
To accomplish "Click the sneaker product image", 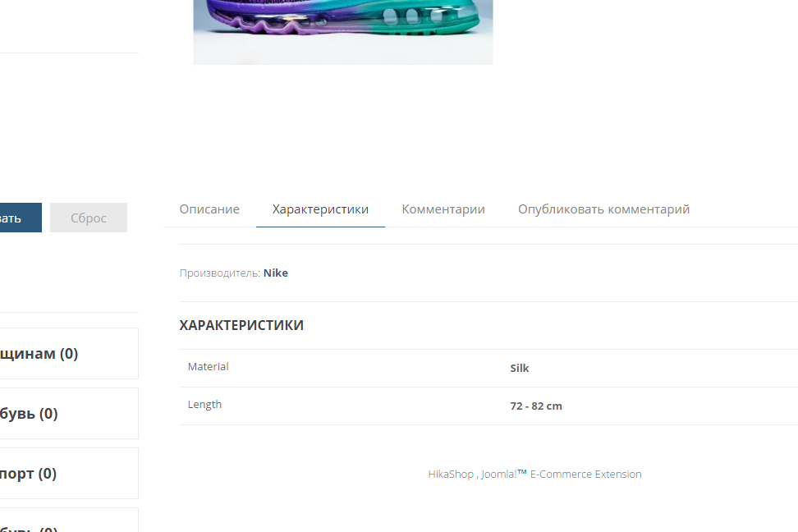I will [343, 32].
